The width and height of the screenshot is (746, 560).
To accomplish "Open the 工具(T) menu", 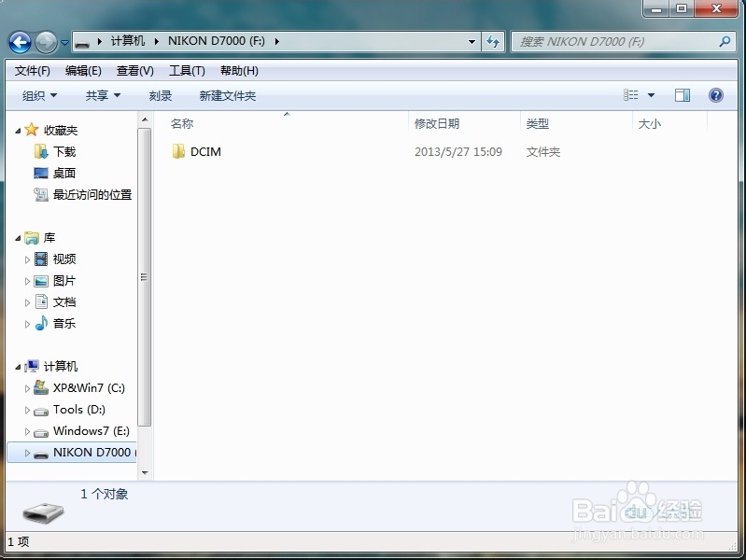I will tap(187, 71).
